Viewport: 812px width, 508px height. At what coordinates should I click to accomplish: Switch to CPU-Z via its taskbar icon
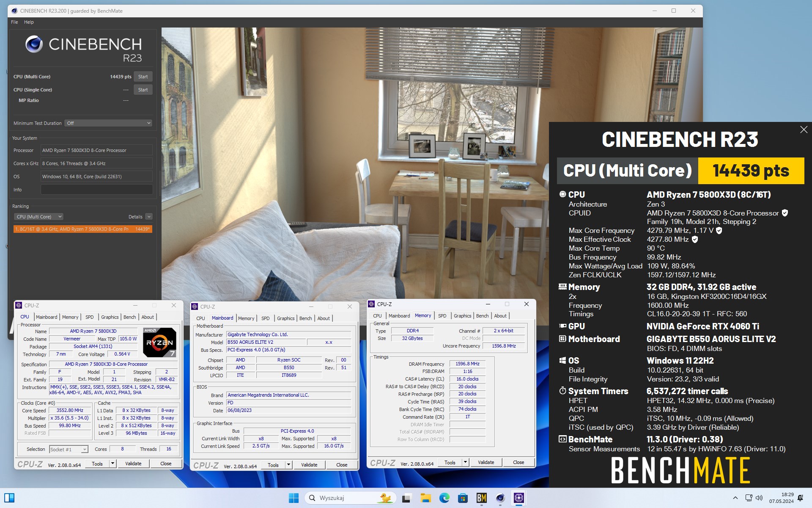pyautogui.click(x=519, y=498)
